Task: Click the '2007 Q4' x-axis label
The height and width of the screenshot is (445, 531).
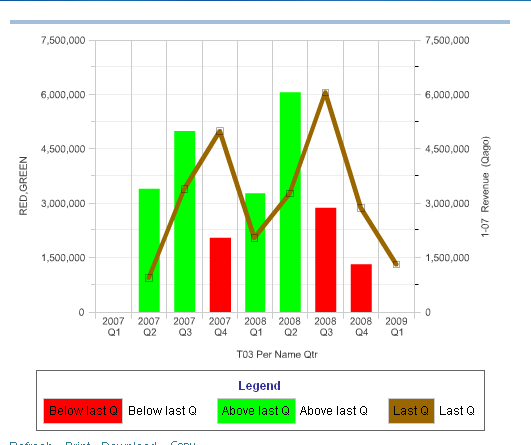Action: (x=220, y=326)
